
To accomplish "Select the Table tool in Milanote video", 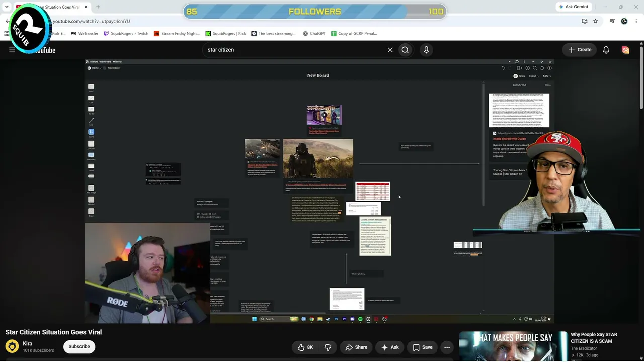I will click(91, 167).
